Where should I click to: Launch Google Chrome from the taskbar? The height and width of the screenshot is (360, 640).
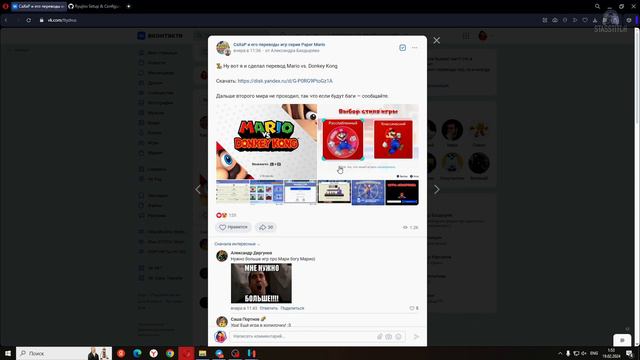(x=170, y=353)
